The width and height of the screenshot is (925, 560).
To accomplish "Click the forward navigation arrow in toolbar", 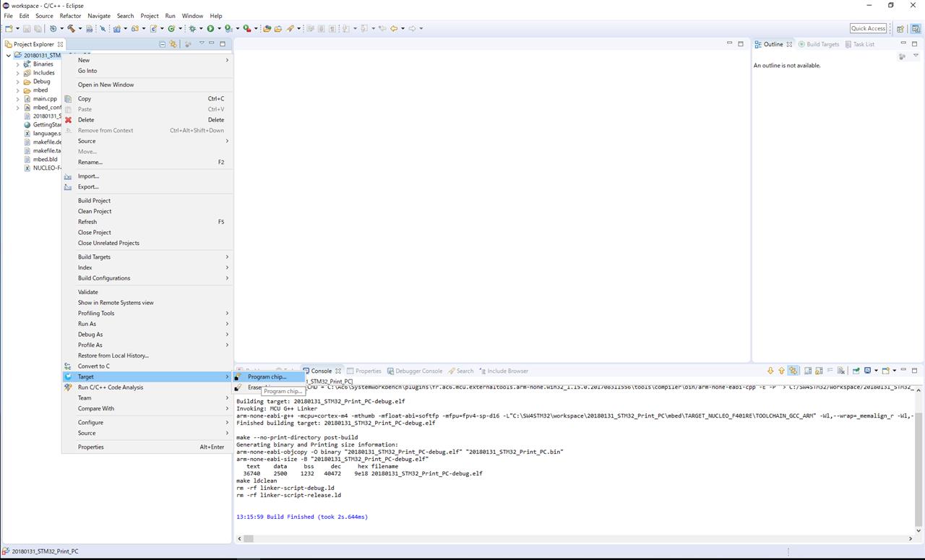I will pyautogui.click(x=412, y=28).
